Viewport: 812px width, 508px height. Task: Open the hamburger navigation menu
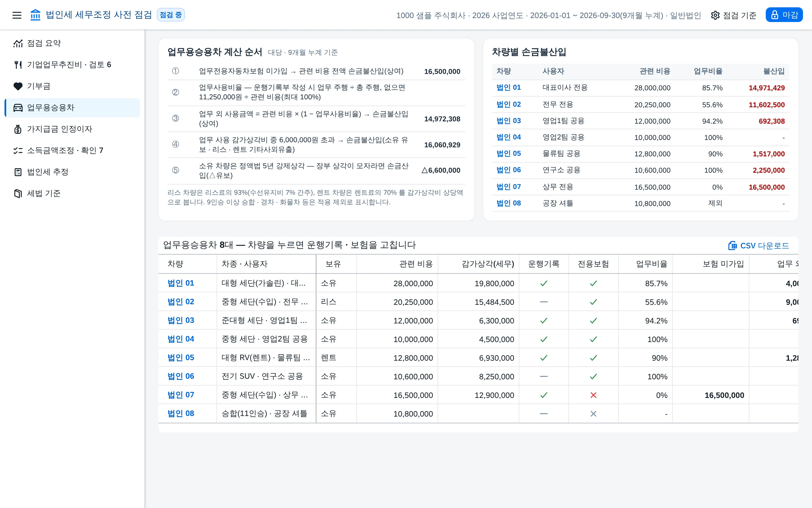coord(17,15)
